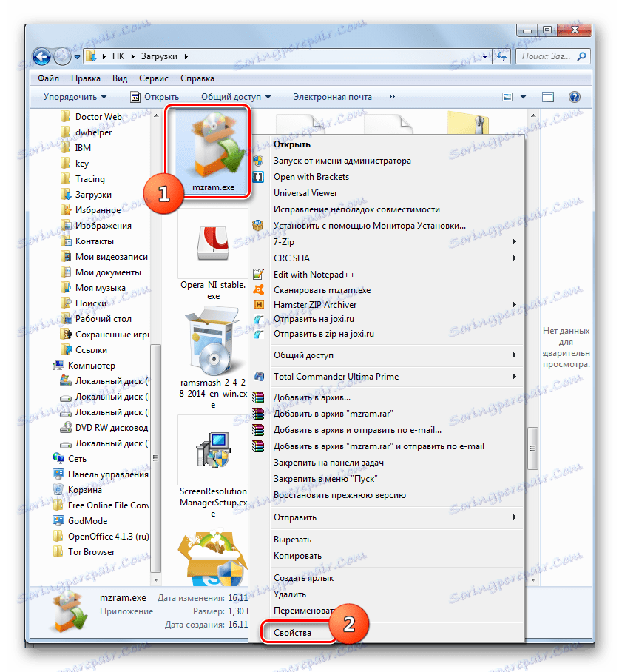Viewport: 619px width, 672px height.
Task: Expand the toolbar overflow chevron »
Action: pos(391,97)
